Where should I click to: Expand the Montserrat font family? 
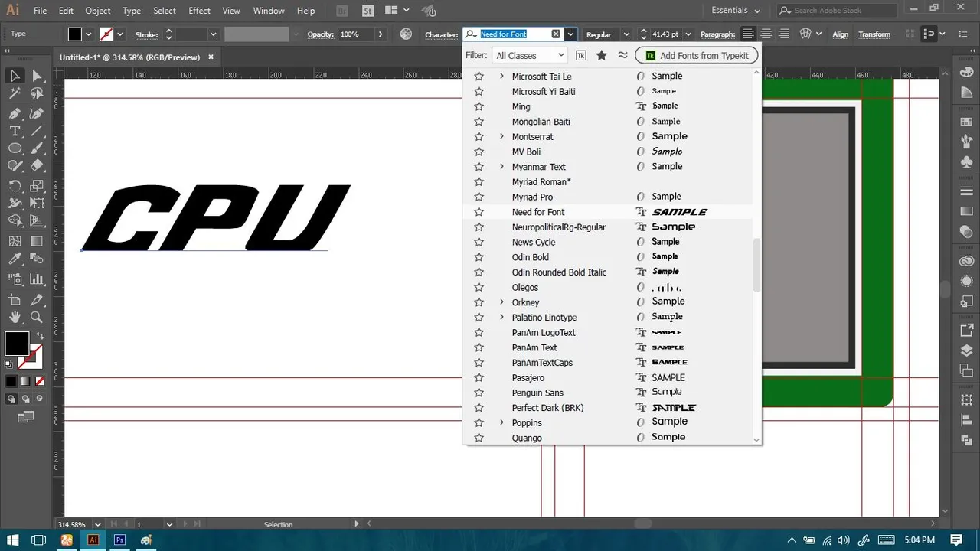point(502,136)
